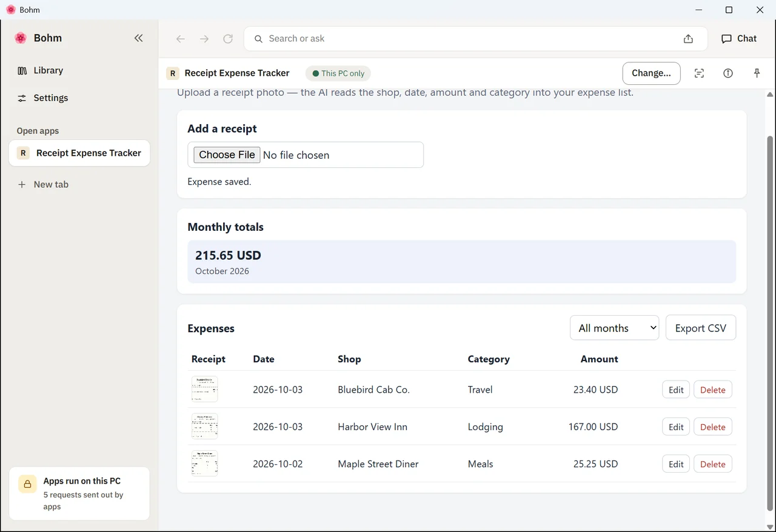The height and width of the screenshot is (532, 776).
Task: Open Bluebird Cab Co. receipt thumbnail
Action: click(x=204, y=389)
